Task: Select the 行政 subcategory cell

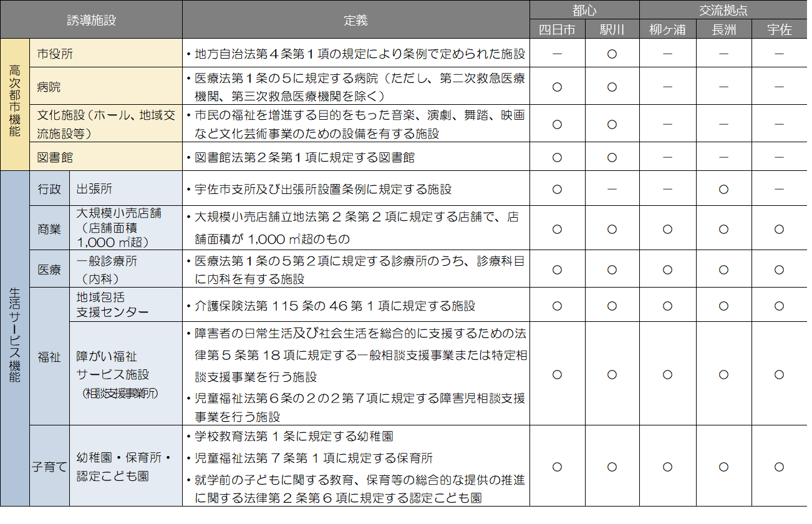Action: coord(49,189)
